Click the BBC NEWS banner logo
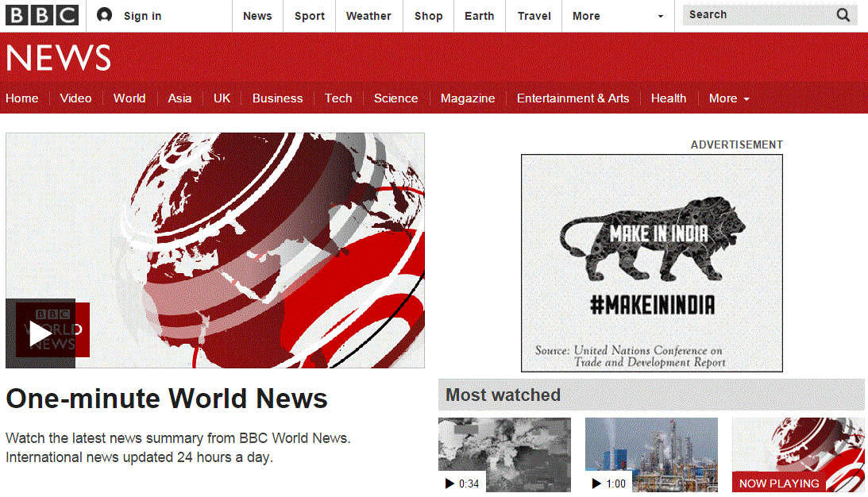 pos(58,57)
